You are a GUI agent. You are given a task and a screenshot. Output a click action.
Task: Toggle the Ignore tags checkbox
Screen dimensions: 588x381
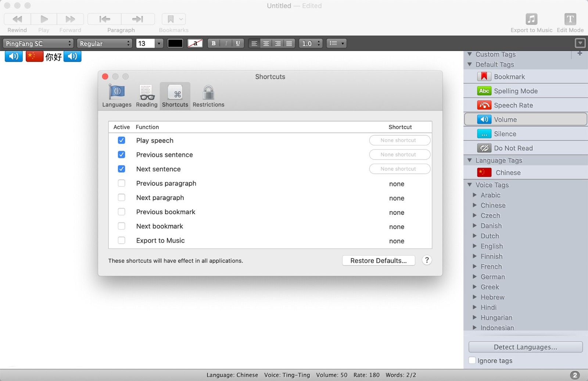pos(472,360)
